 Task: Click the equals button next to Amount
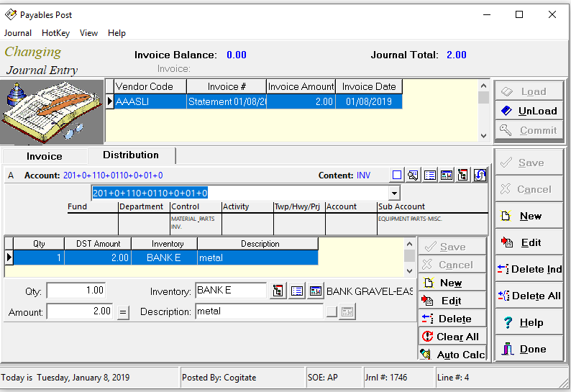click(123, 312)
